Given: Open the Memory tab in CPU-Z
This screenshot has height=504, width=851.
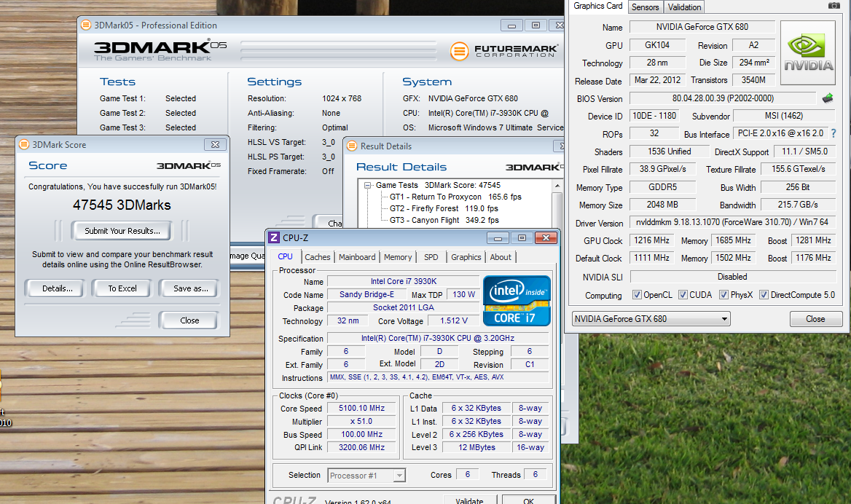Looking at the screenshot, I should 398,257.
